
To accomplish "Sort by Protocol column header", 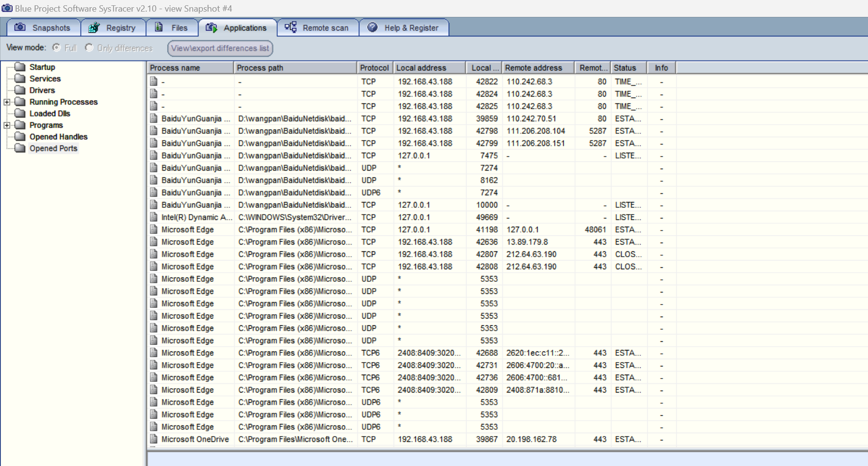I will pyautogui.click(x=375, y=68).
